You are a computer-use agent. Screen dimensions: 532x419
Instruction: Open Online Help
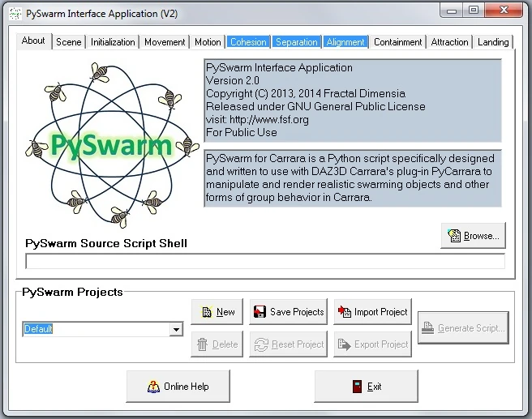point(178,386)
